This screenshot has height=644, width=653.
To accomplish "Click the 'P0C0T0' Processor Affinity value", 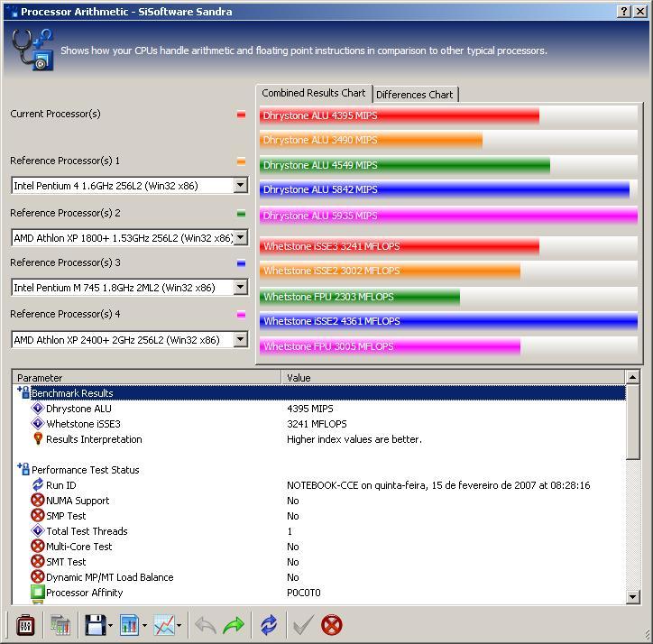I will (304, 593).
